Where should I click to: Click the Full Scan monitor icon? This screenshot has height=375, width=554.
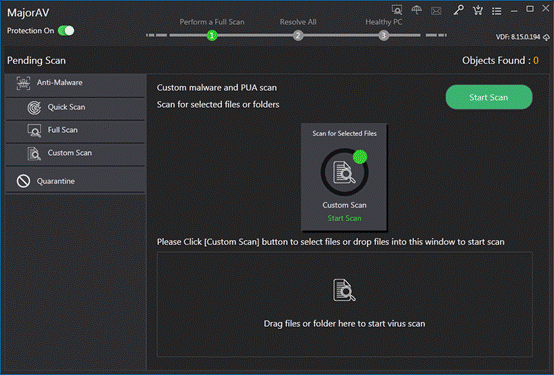[x=34, y=130]
